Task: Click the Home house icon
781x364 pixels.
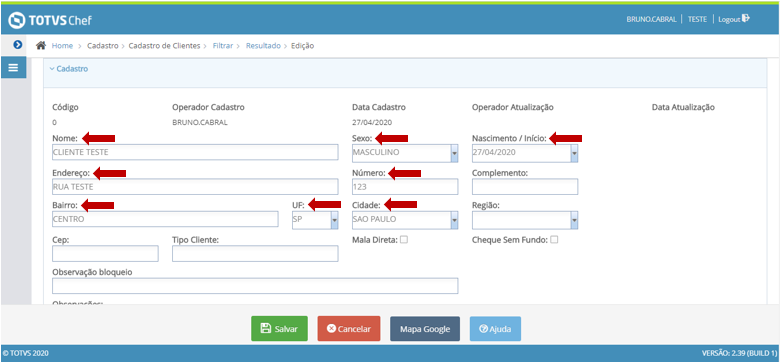Action: (41, 45)
